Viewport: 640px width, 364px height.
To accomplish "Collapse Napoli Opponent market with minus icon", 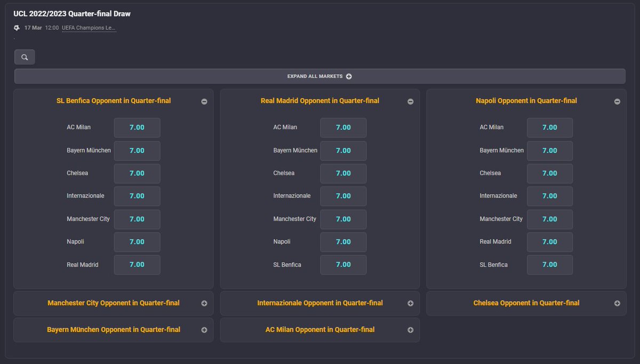I will (x=617, y=101).
